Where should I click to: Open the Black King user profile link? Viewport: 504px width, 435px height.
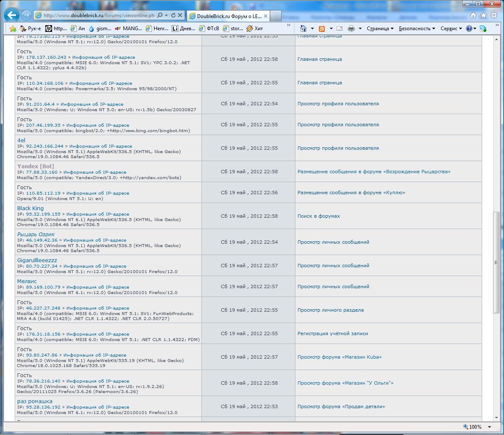[x=30, y=208]
